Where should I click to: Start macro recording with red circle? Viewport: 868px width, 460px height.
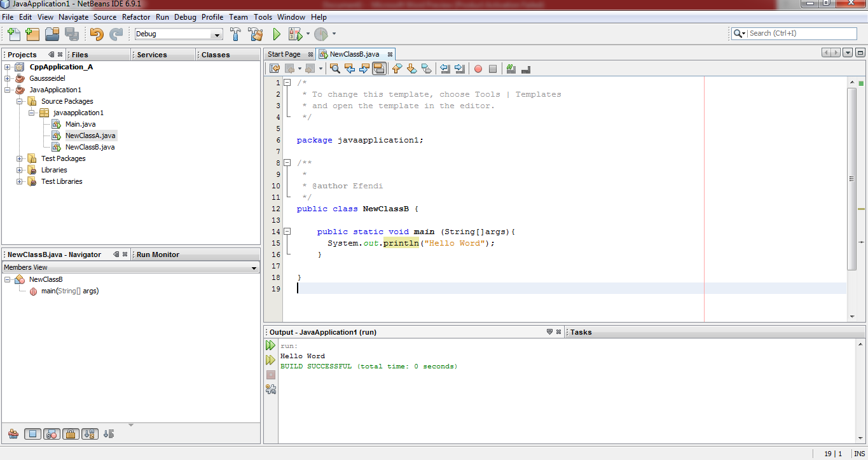pos(478,69)
